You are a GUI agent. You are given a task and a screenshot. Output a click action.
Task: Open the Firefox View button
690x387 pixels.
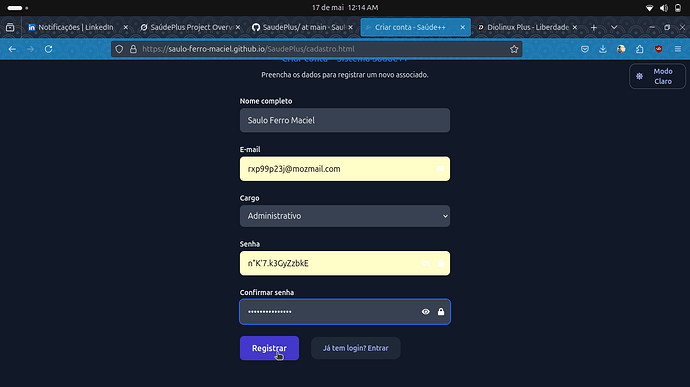pos(10,27)
